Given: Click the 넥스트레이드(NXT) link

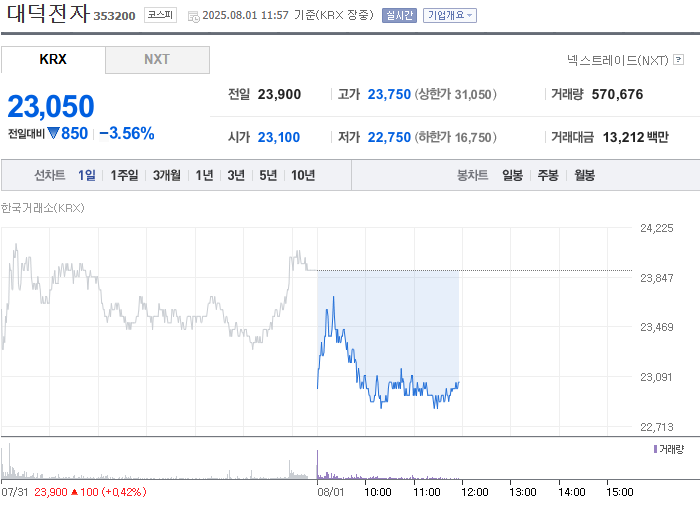Looking at the screenshot, I should click(617, 60).
